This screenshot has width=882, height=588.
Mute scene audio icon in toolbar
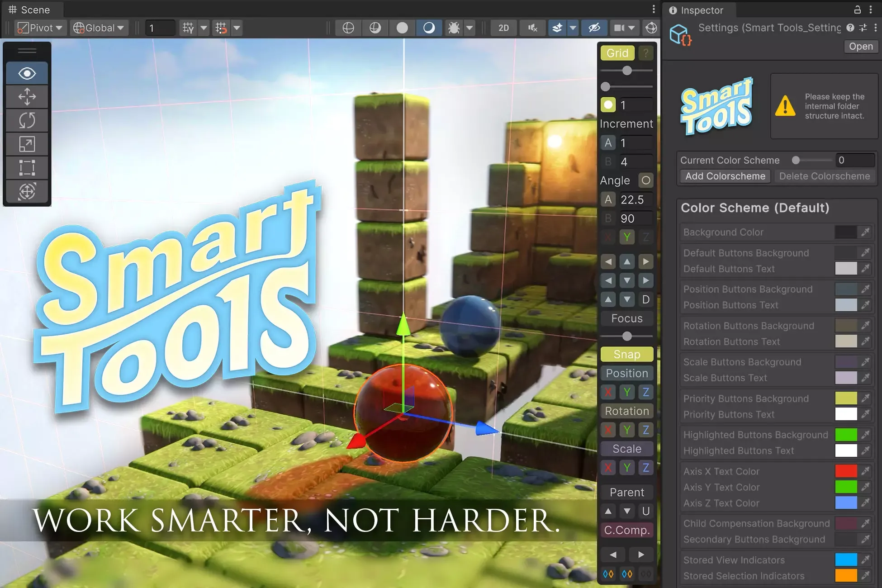click(532, 28)
